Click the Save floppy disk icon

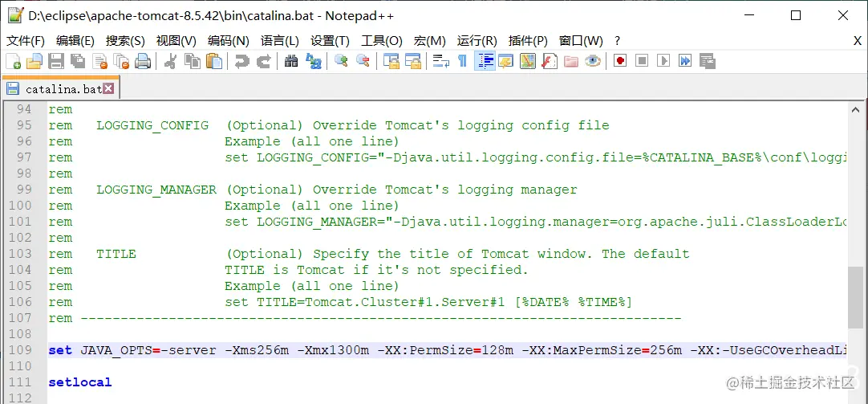[56, 61]
